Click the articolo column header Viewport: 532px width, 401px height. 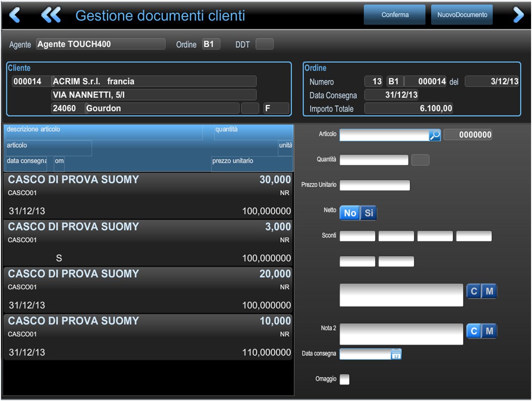click(x=49, y=148)
